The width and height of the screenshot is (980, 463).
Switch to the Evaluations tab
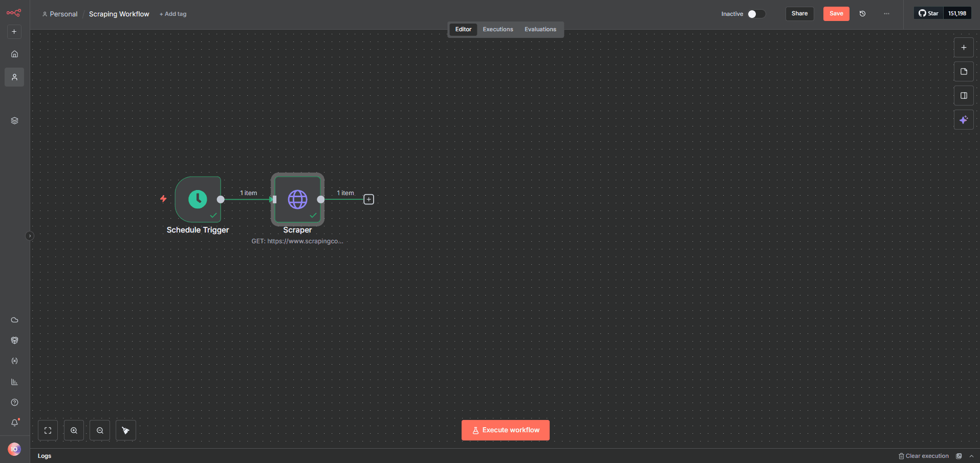(x=540, y=29)
